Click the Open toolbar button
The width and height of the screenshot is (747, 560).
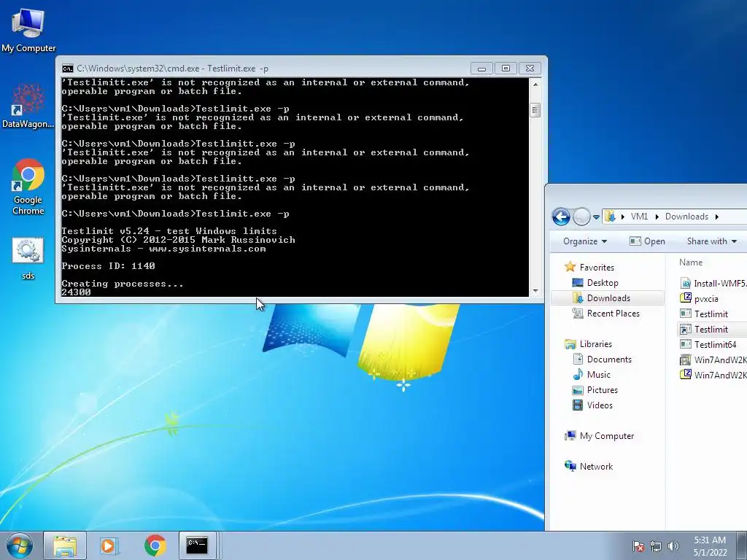tap(647, 241)
